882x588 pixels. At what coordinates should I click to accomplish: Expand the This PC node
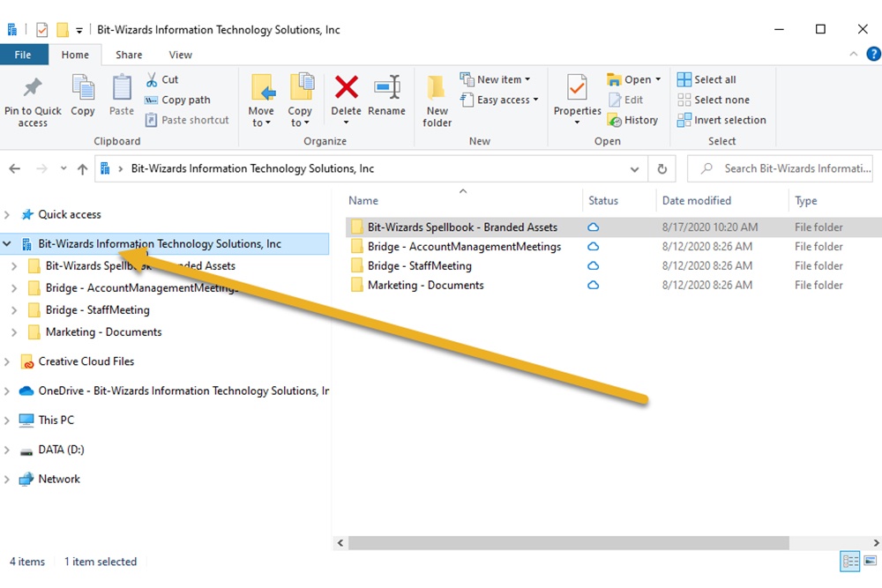point(7,421)
